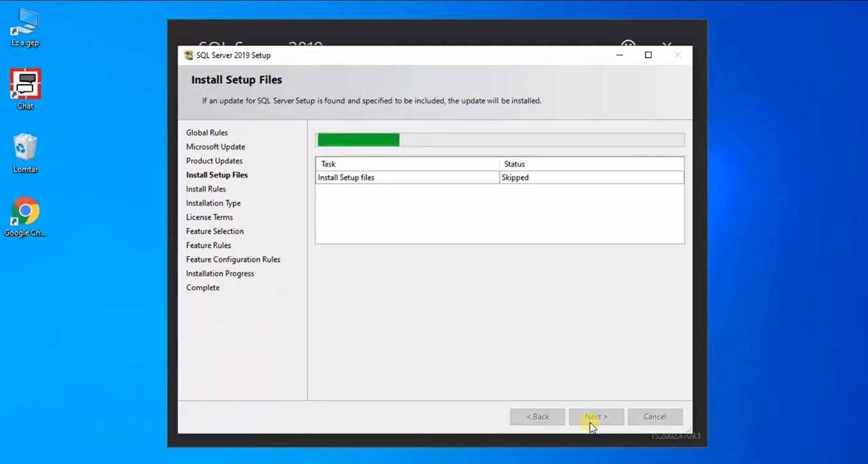Click the Status column header
This screenshot has width=868, height=464.
coord(591,164)
